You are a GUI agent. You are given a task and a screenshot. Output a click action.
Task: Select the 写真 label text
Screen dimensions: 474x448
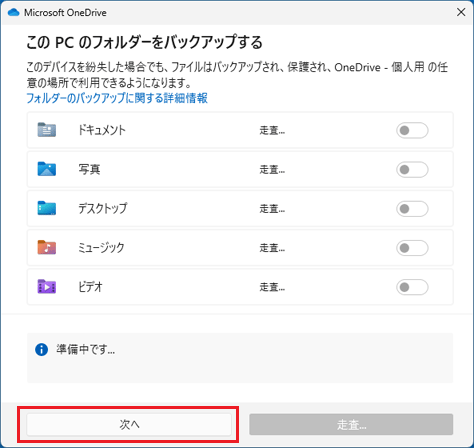click(x=89, y=169)
